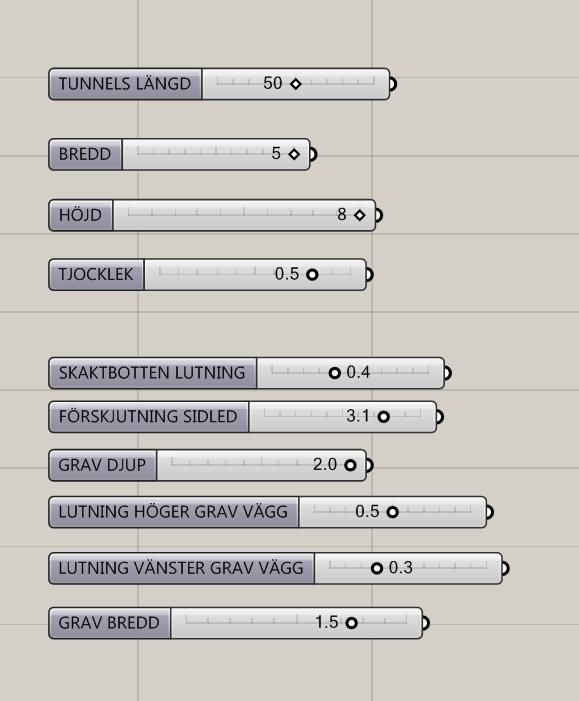Select the BREDD slider name label
The image size is (579, 701).
[85, 154]
